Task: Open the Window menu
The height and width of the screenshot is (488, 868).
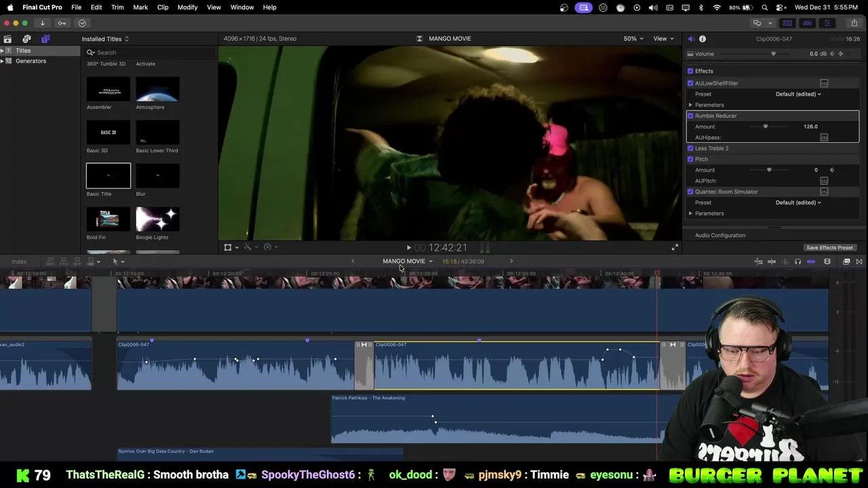Action: [242, 7]
